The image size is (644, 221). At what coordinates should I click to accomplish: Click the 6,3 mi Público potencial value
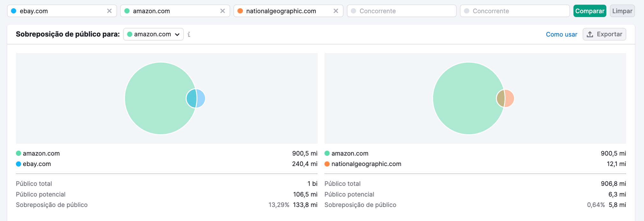click(x=617, y=194)
